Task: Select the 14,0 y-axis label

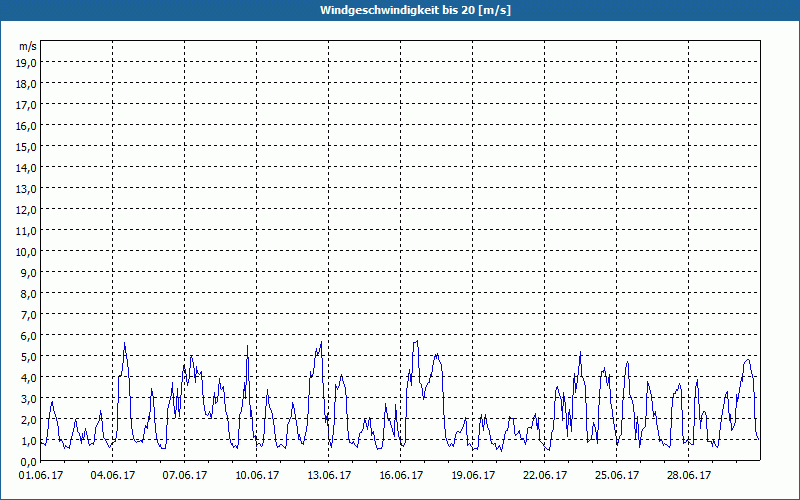Action: [27, 168]
